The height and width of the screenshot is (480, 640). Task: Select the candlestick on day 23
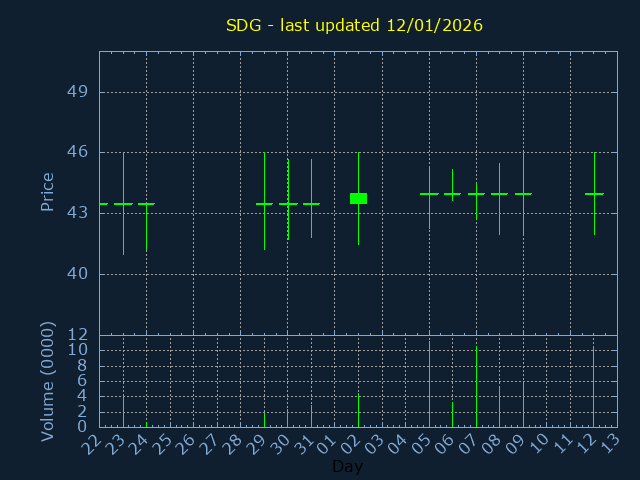point(123,204)
